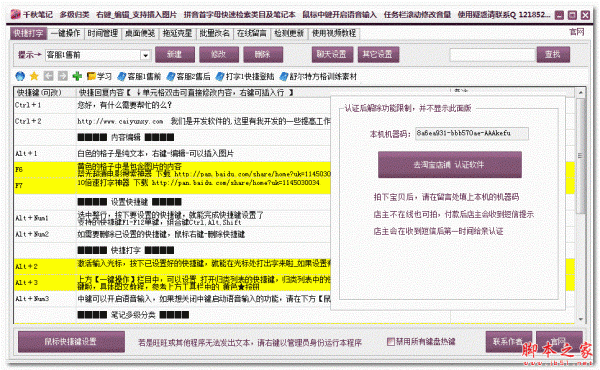Click the ■■■■ 设置快捷键 ■■■■ section row
Viewport: 600px width, 370px height.
tap(204, 202)
